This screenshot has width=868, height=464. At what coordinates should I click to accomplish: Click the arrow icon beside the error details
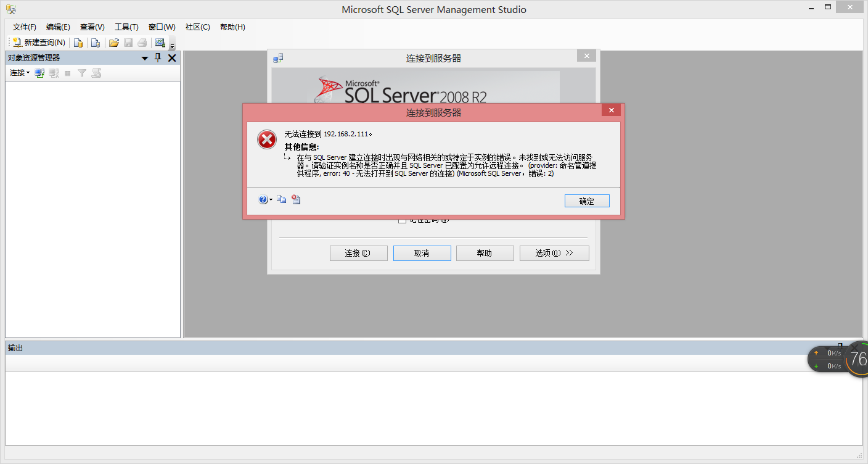click(x=287, y=157)
